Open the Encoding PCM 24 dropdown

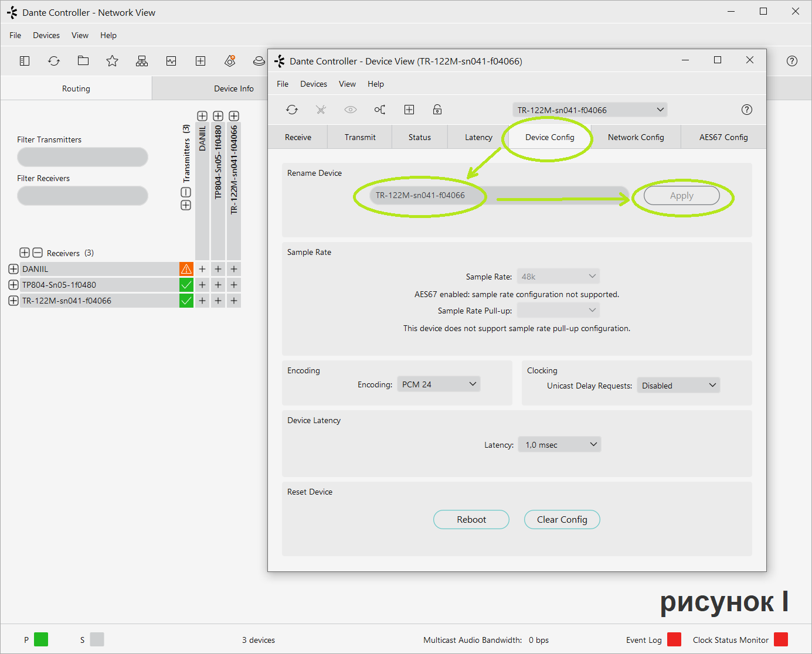point(439,384)
